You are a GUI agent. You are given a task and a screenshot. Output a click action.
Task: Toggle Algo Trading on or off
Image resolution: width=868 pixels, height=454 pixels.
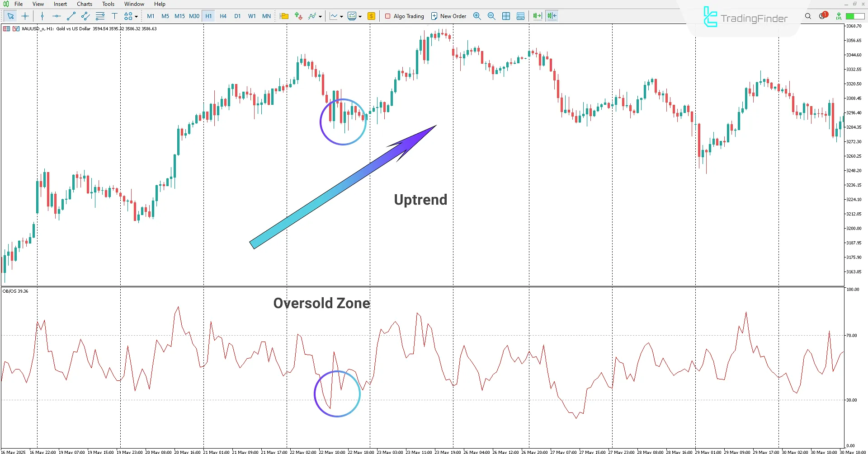pyautogui.click(x=405, y=16)
